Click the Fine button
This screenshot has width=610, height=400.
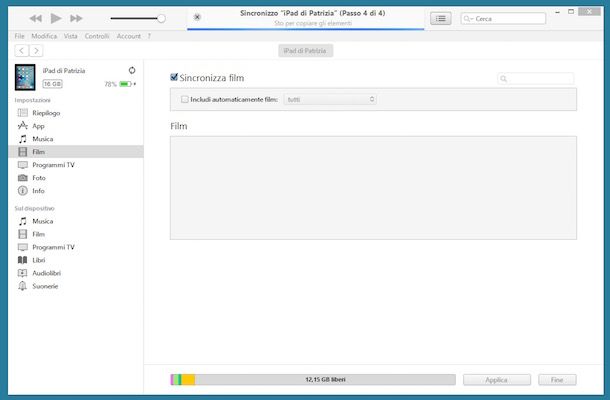pyautogui.click(x=557, y=380)
